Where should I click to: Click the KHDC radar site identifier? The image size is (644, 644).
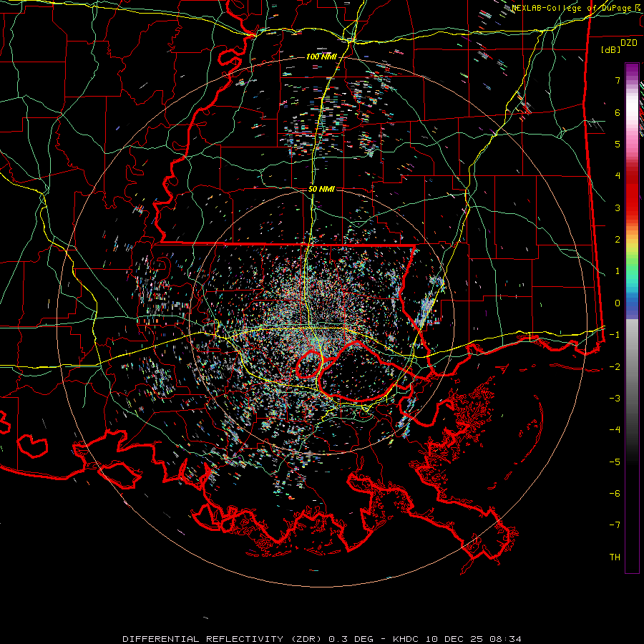point(406,639)
